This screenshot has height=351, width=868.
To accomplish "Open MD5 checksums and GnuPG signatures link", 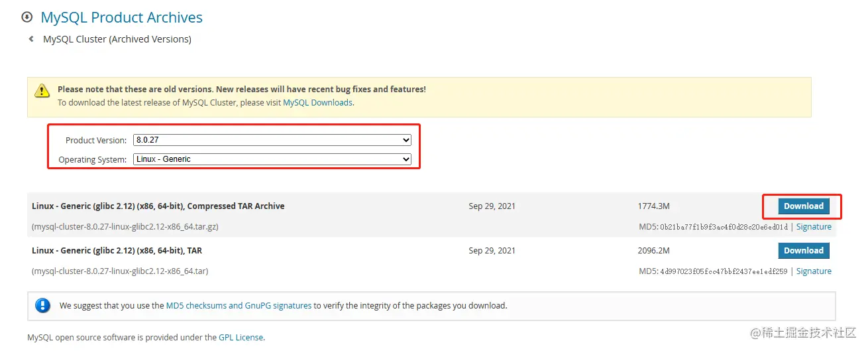I will click(x=239, y=306).
